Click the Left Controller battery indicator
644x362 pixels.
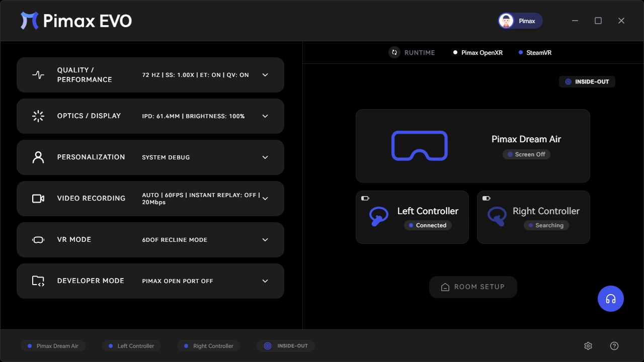(365, 198)
